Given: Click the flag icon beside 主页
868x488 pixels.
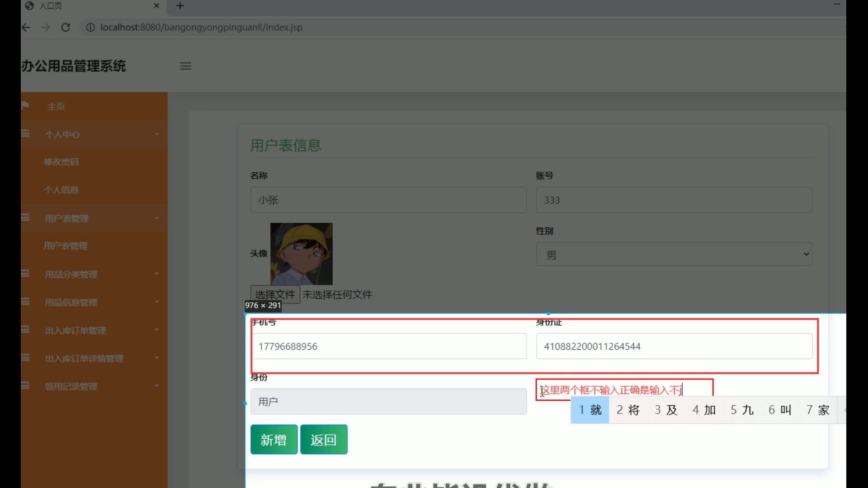Looking at the screenshot, I should coord(25,106).
